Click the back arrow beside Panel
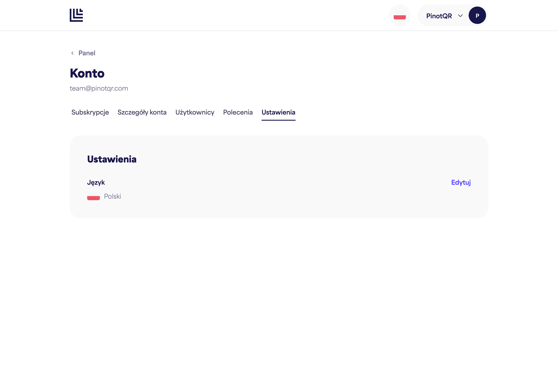This screenshot has width=558, height=392. pos(72,53)
